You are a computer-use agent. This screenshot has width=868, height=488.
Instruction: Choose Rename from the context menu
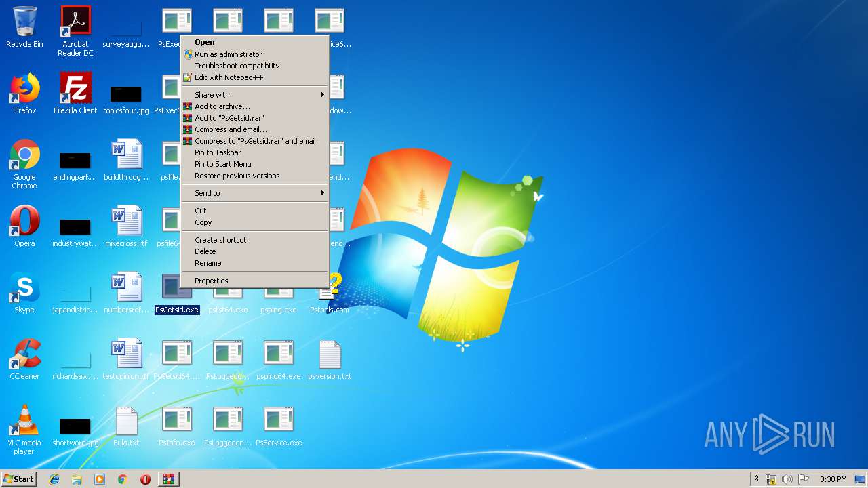pyautogui.click(x=255, y=263)
